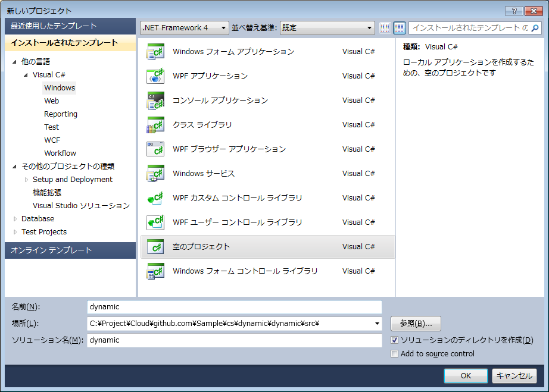Select クラス ライブラリ template name
This screenshot has height=392, width=549.
click(x=202, y=125)
